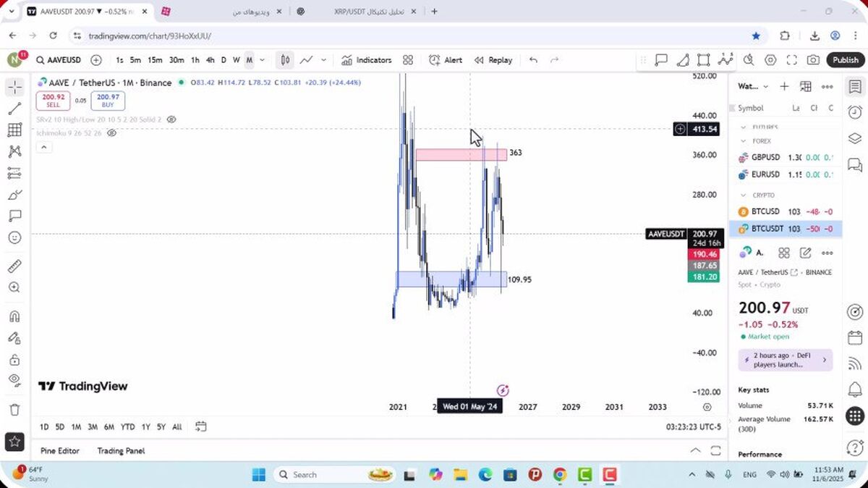Select the 1Y date range
Screen dimensions: 868x488
coord(146,427)
